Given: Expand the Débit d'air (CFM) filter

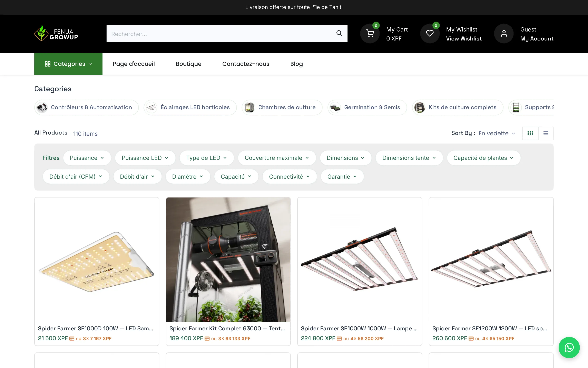Looking at the screenshot, I should coord(76,176).
